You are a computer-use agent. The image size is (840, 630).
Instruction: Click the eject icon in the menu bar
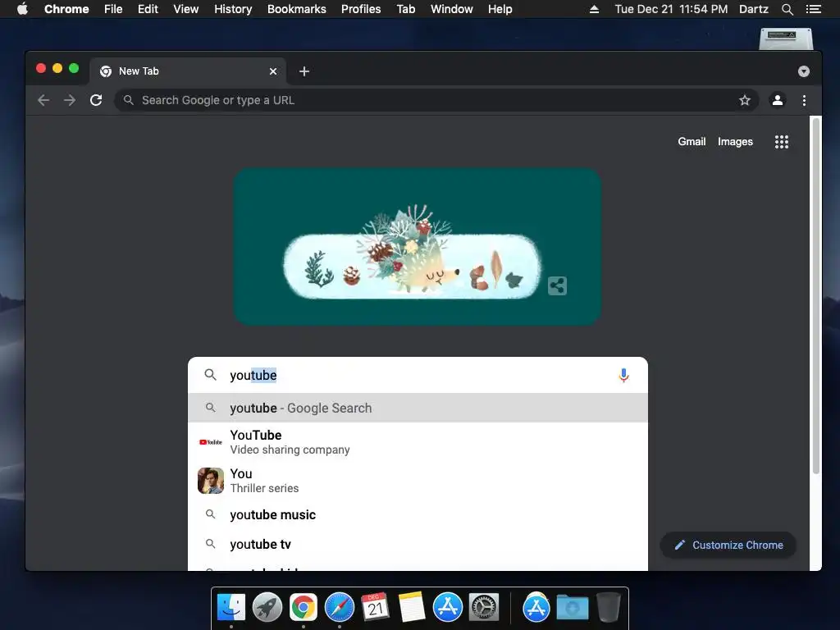click(594, 9)
